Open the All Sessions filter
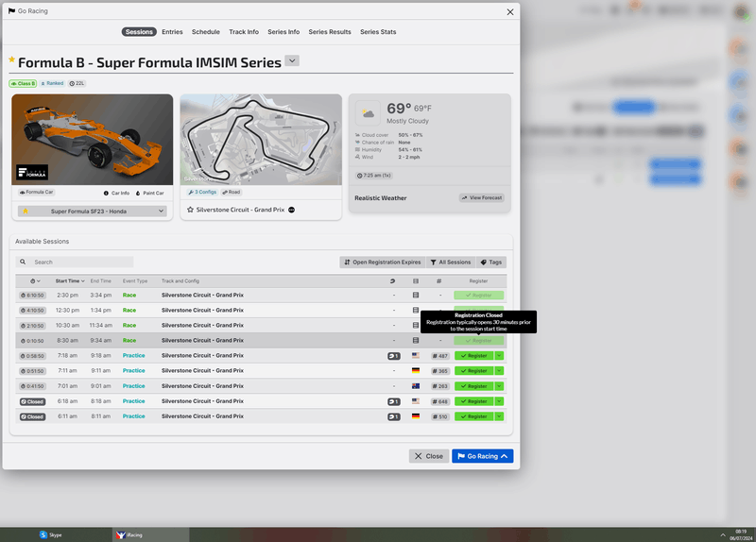Screen dimensions: 756x542 [x=451, y=263]
